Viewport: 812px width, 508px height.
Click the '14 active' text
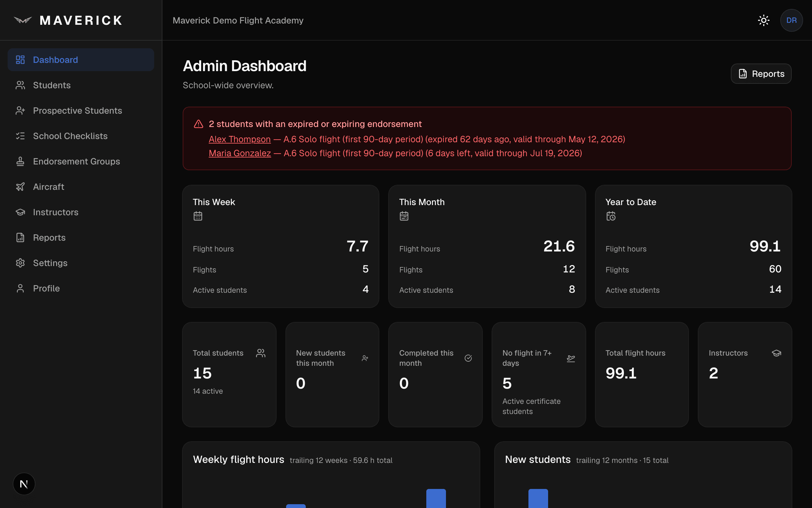pos(208,391)
